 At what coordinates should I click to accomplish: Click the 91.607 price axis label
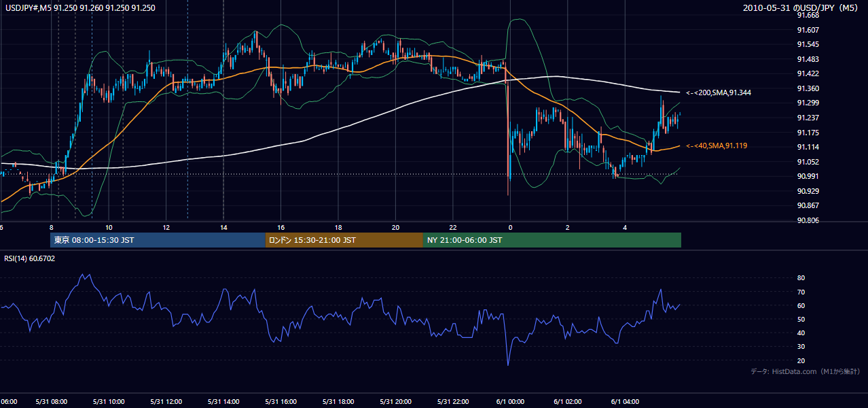808,30
